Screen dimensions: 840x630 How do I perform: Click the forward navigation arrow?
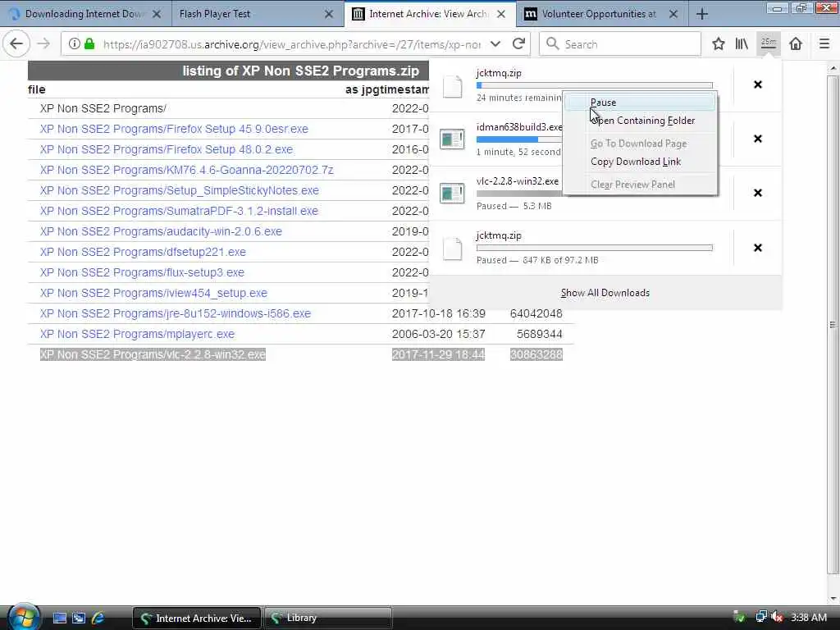coord(43,44)
